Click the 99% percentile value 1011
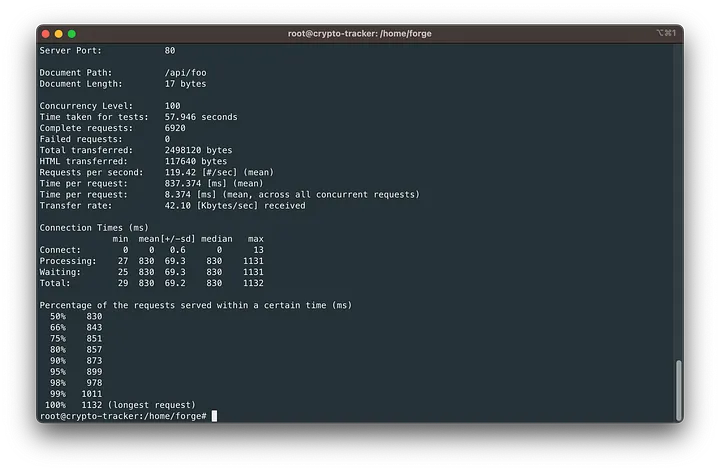The width and height of the screenshot is (720, 471). tap(92, 393)
